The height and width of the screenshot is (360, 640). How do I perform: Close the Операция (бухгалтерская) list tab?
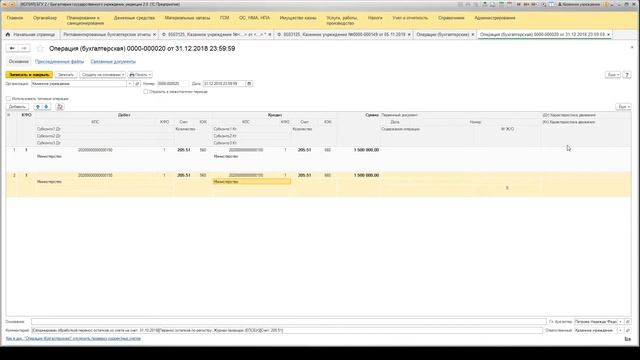473,35
